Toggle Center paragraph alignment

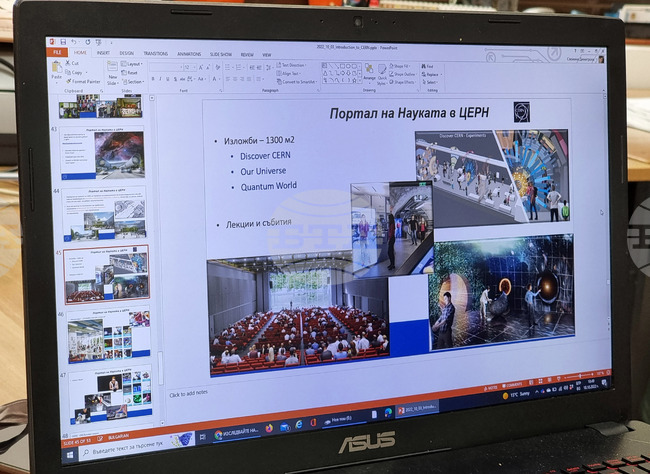(235, 79)
